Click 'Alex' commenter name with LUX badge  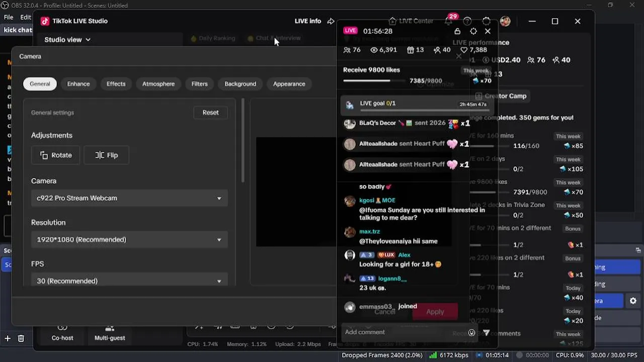[404, 255]
